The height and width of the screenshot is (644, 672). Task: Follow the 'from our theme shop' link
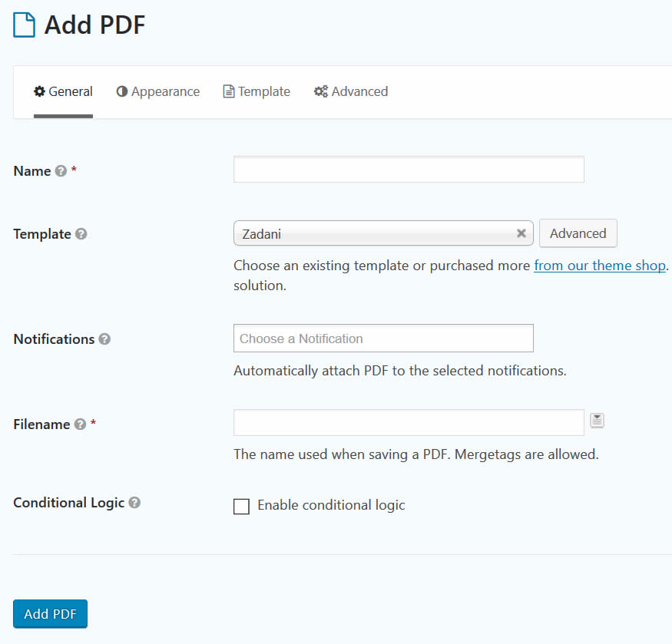pyautogui.click(x=599, y=266)
